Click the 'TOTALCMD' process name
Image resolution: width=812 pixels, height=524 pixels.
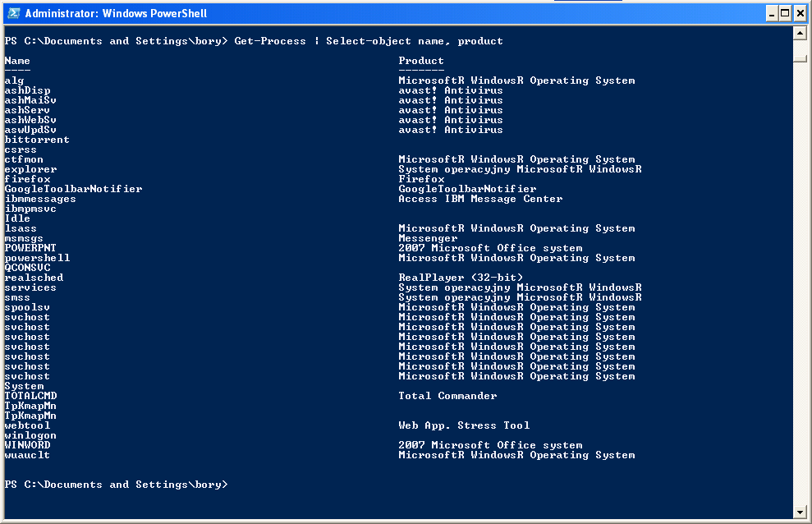[x=30, y=396]
